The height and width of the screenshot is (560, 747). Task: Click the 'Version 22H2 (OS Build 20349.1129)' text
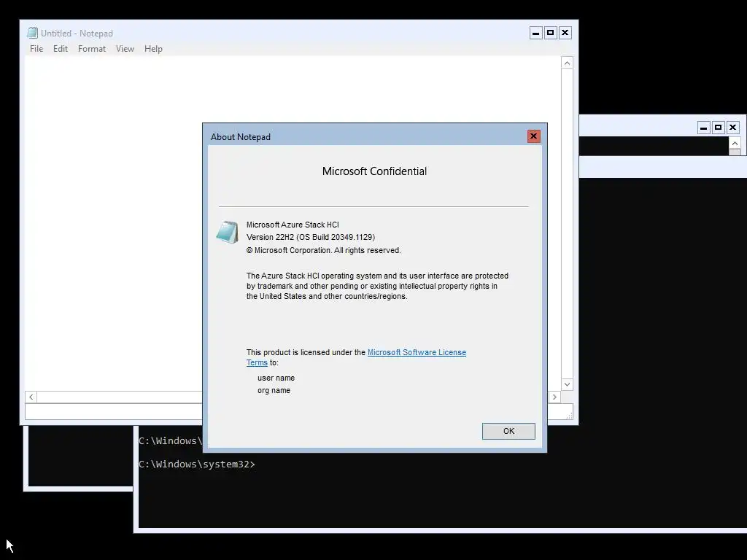pyautogui.click(x=311, y=237)
